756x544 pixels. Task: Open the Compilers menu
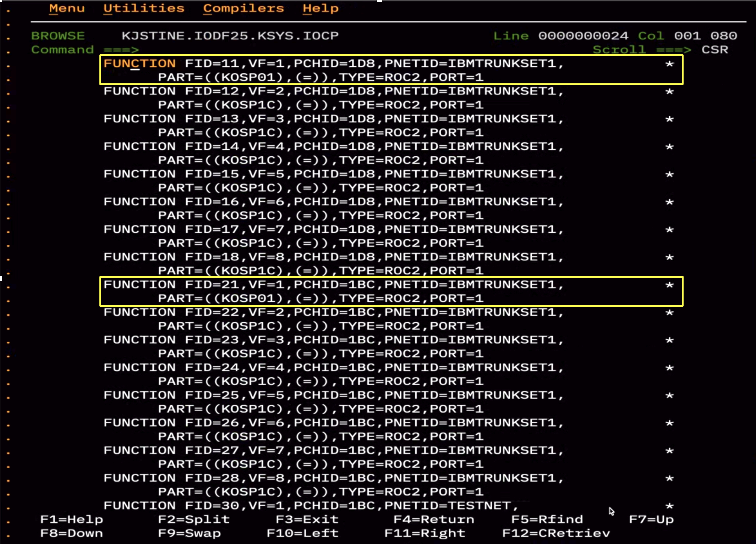(243, 8)
